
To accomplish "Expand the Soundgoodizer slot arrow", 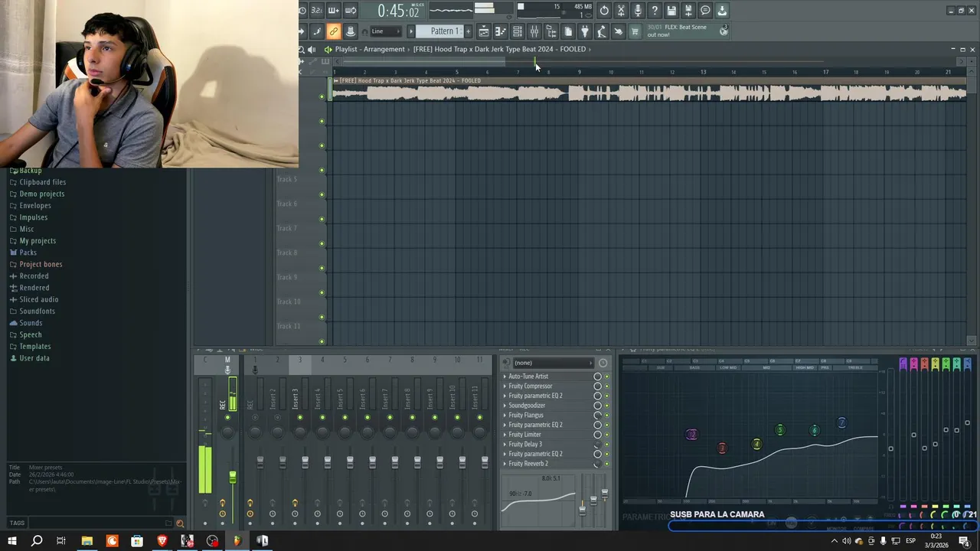I will click(x=505, y=406).
